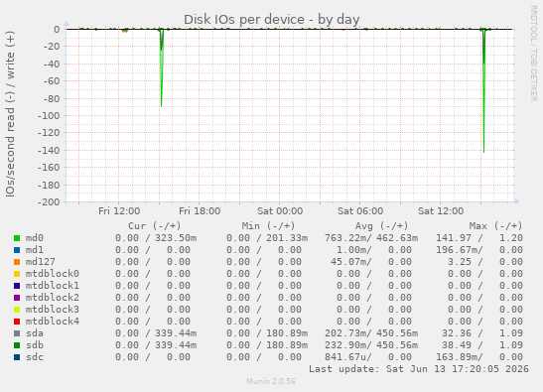The image size is (543, 392).
Task: Select the mtdblock0 legend label
Action: (x=53, y=274)
